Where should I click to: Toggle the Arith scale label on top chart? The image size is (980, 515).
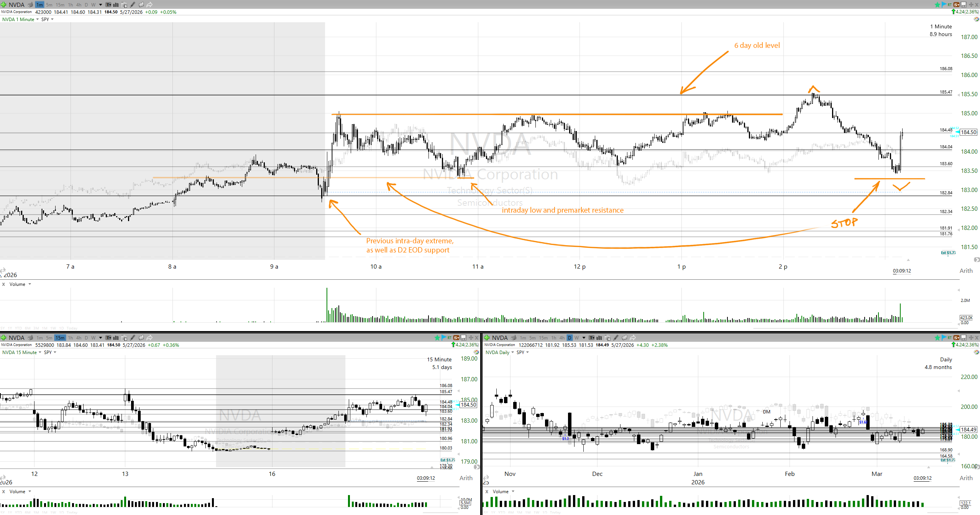(x=966, y=271)
